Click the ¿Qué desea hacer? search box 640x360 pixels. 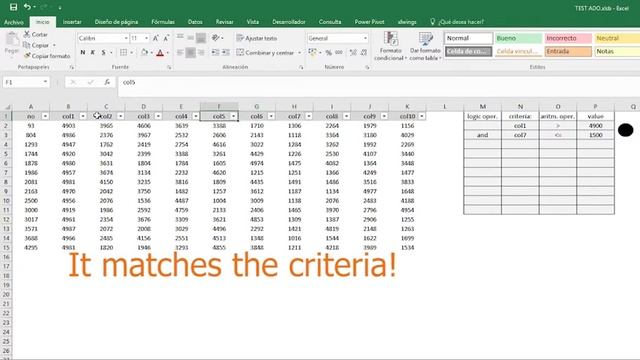[x=457, y=22]
